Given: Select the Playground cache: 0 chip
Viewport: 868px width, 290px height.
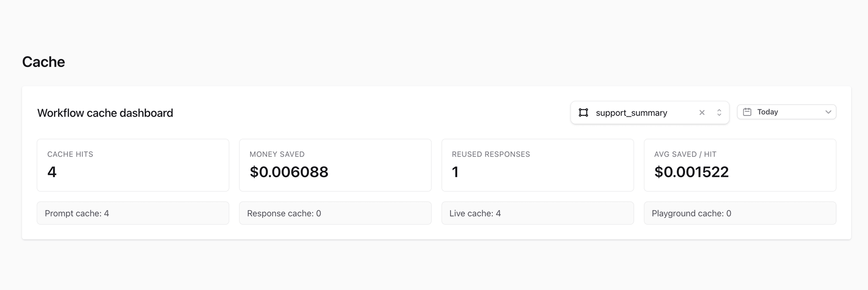Looking at the screenshot, I should (x=740, y=213).
